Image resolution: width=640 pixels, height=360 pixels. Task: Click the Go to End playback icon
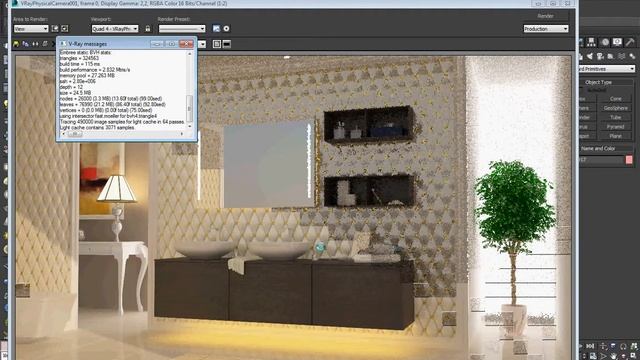click(590, 346)
